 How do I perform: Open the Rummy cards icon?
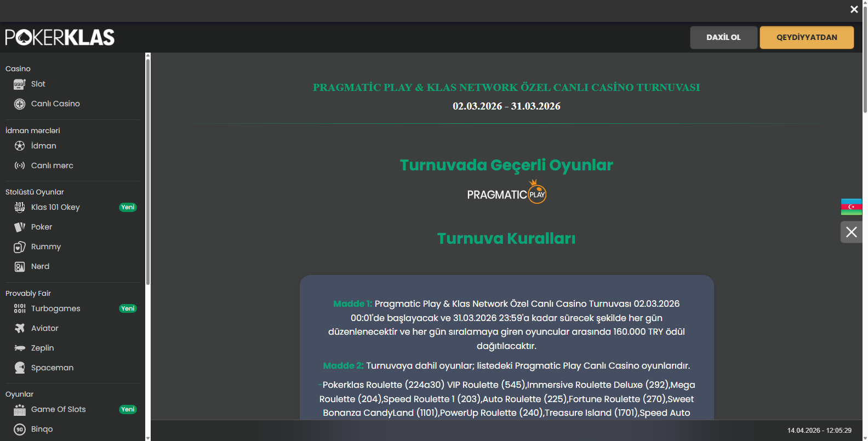(x=20, y=247)
